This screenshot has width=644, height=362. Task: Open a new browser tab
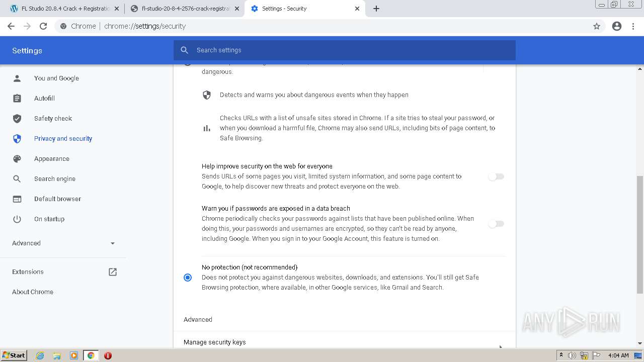pos(376,9)
